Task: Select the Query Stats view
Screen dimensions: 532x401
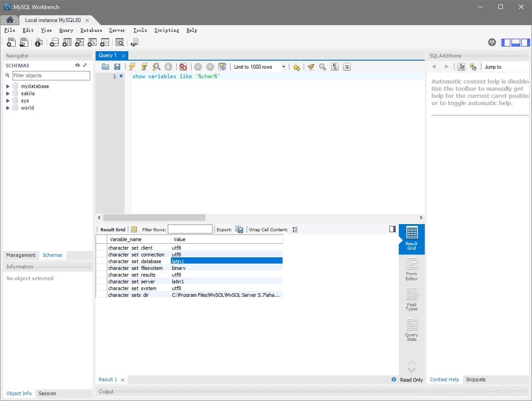Action: (x=411, y=329)
